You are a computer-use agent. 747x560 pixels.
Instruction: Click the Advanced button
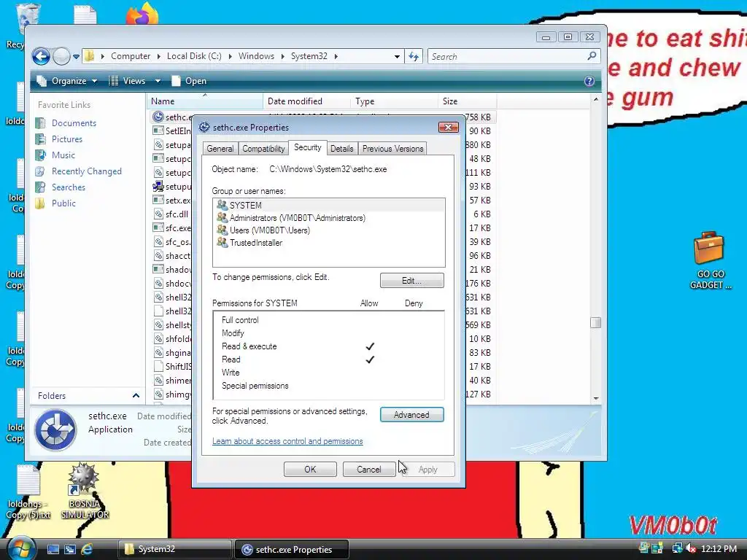(411, 415)
